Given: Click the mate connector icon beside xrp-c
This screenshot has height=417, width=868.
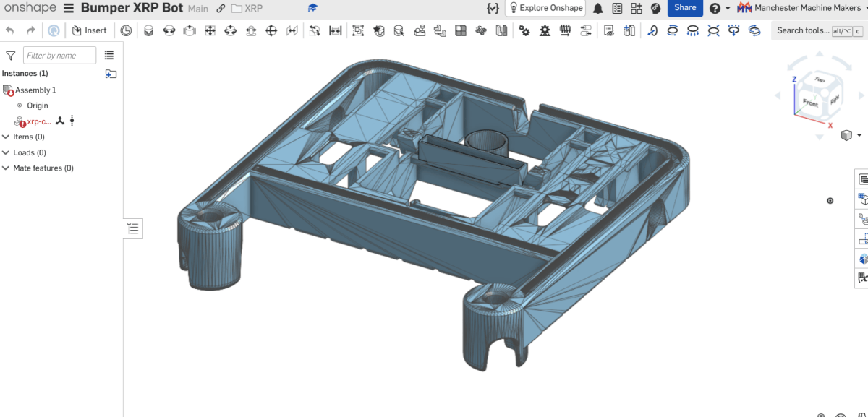Looking at the screenshot, I should (61, 121).
